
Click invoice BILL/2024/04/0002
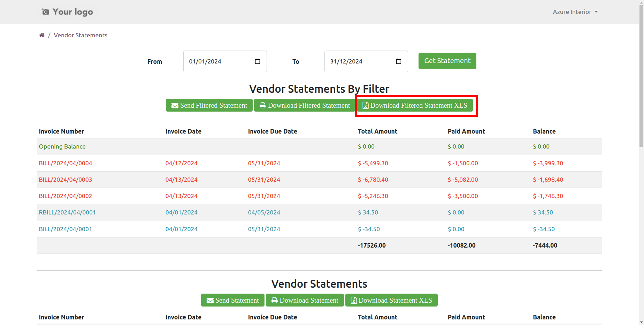click(x=66, y=196)
